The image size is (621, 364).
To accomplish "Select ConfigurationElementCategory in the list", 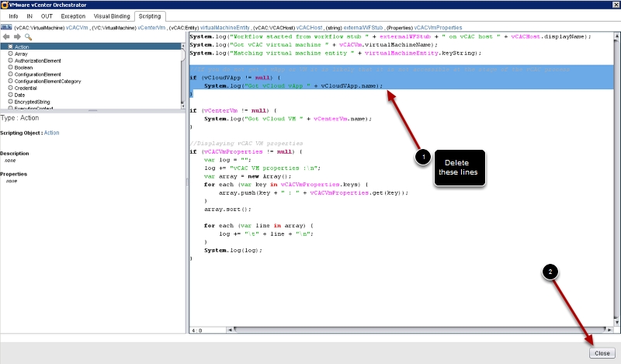I will click(47, 81).
